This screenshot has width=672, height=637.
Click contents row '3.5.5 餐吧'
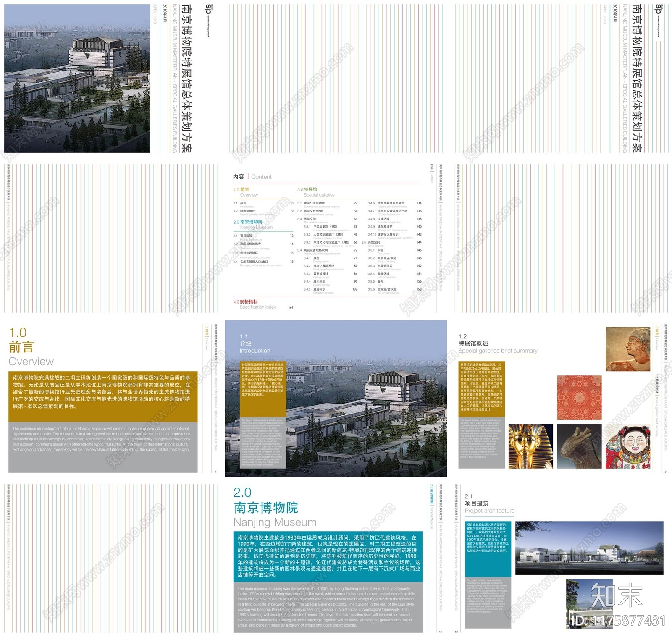click(x=395, y=282)
